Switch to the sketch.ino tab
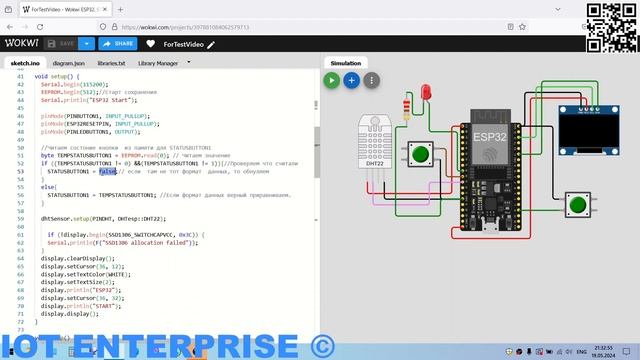640x360 pixels. click(25, 63)
